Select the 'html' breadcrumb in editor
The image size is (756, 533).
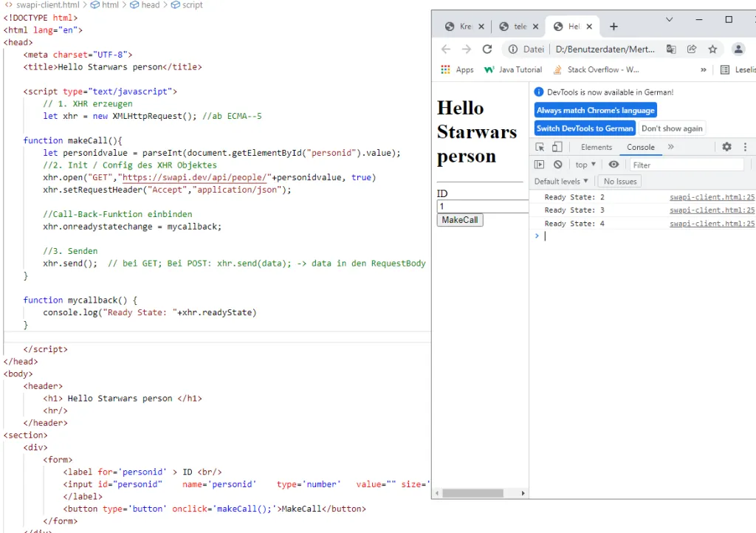pos(105,5)
